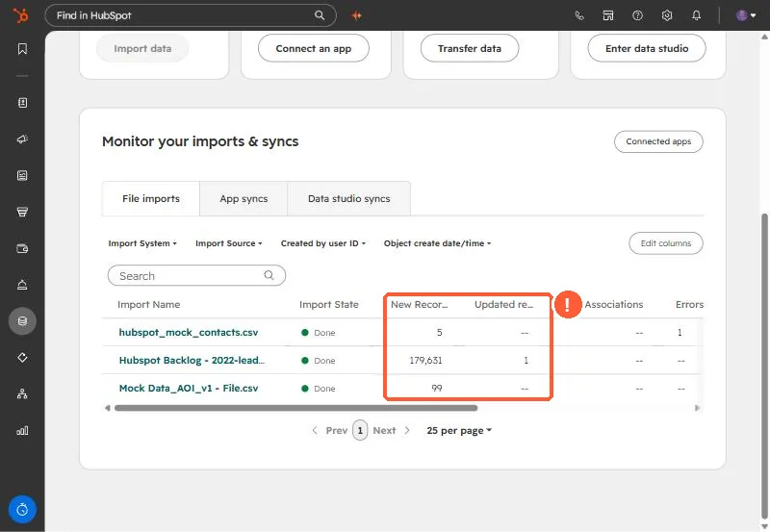Select page 1 in pagination
The width and height of the screenshot is (770, 532).
pos(360,430)
